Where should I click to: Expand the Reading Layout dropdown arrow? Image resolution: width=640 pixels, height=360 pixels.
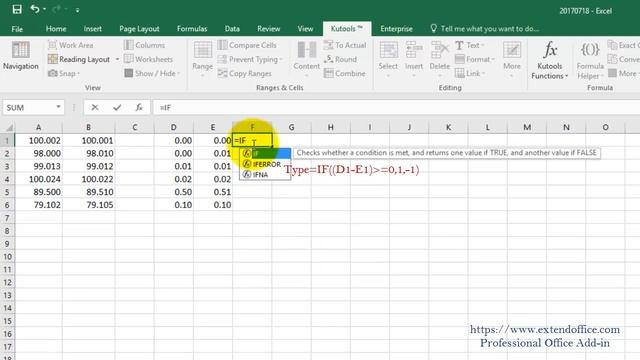pyautogui.click(x=117, y=59)
